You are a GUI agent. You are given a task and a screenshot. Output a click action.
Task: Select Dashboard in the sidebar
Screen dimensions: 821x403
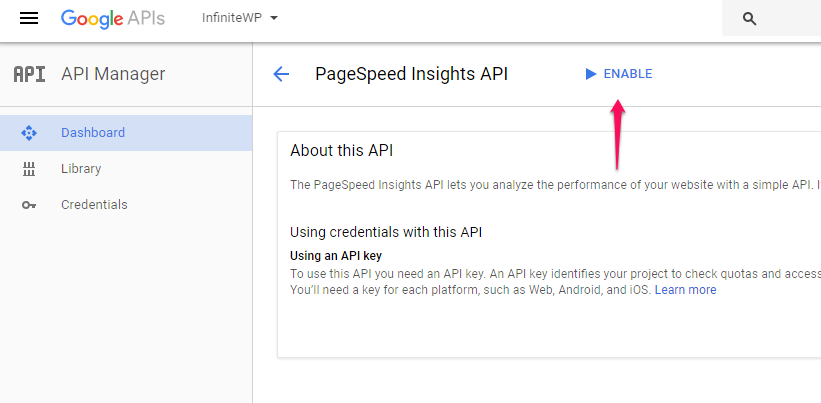(126, 133)
